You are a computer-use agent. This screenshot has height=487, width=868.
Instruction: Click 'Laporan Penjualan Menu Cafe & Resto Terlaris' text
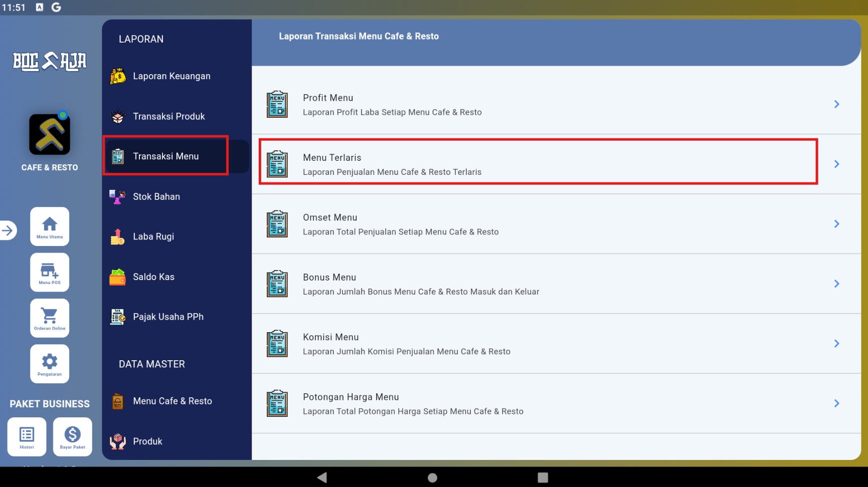(392, 172)
